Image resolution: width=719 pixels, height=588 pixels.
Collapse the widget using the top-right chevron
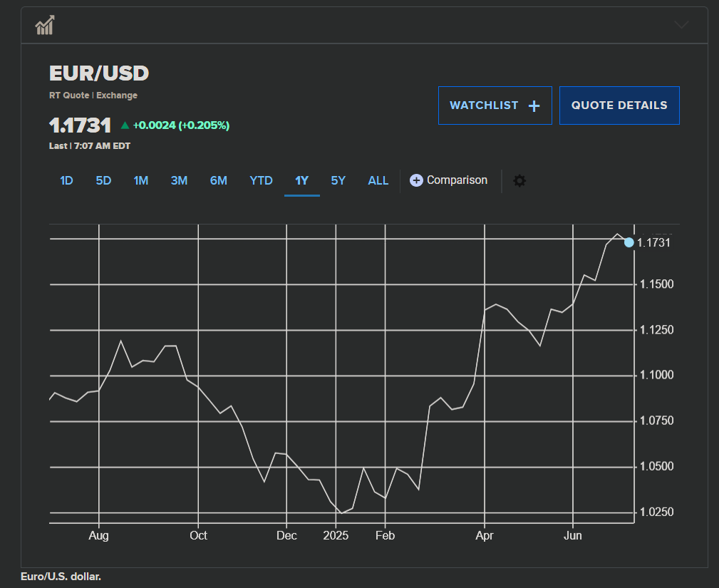point(681,25)
